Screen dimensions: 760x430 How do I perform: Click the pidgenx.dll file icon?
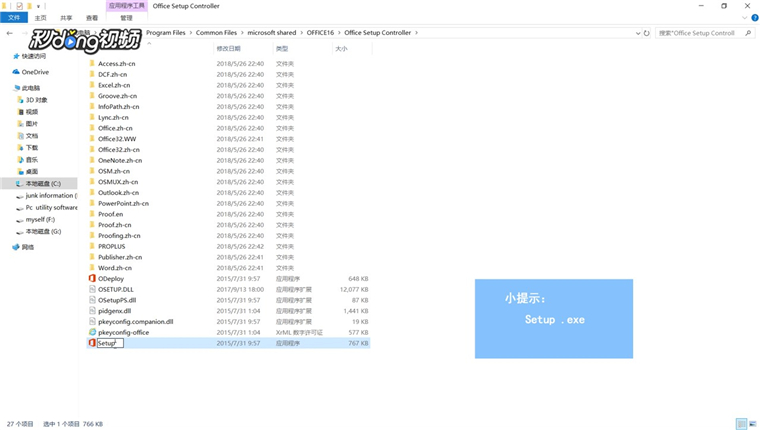click(x=92, y=311)
